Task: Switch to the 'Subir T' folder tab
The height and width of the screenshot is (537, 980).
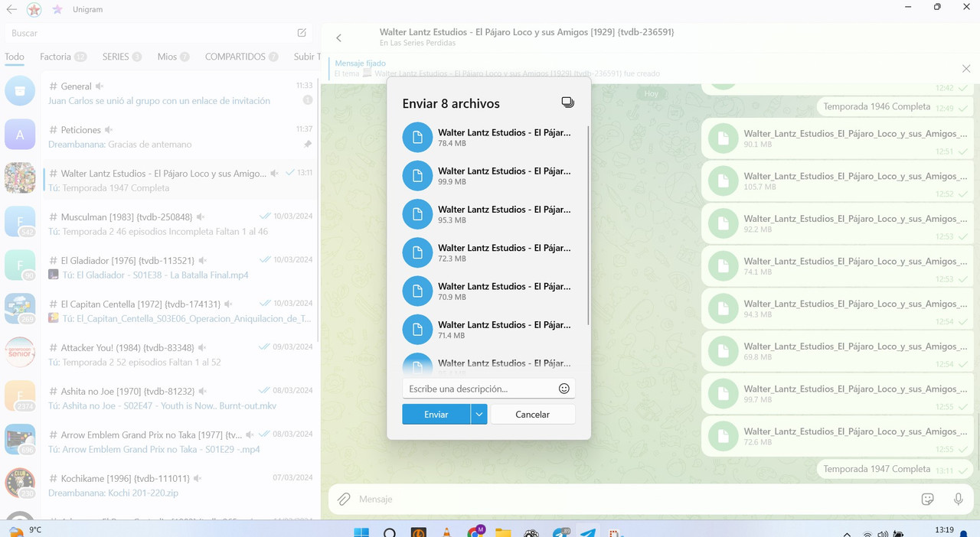Action: (306, 57)
